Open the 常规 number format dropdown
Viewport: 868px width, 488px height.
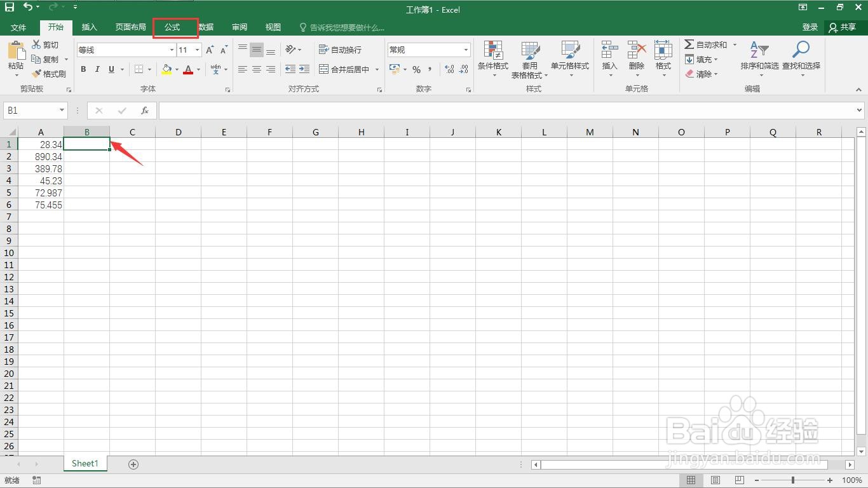(466, 50)
